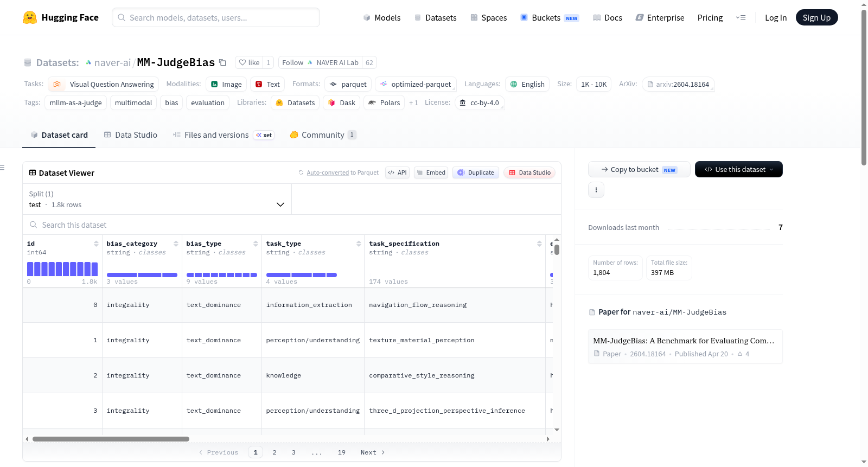Open the Models page
Image resolution: width=868 pixels, height=467 pixels.
(x=382, y=17)
